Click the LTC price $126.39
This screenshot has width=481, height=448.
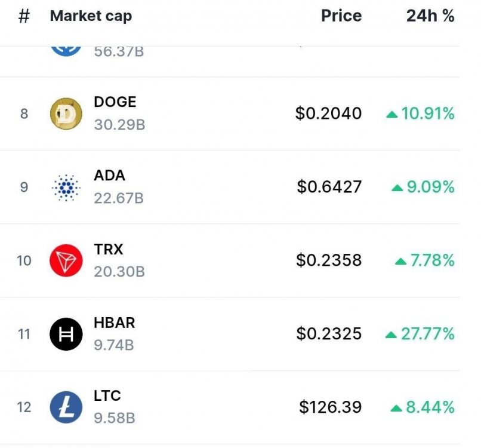331,407
